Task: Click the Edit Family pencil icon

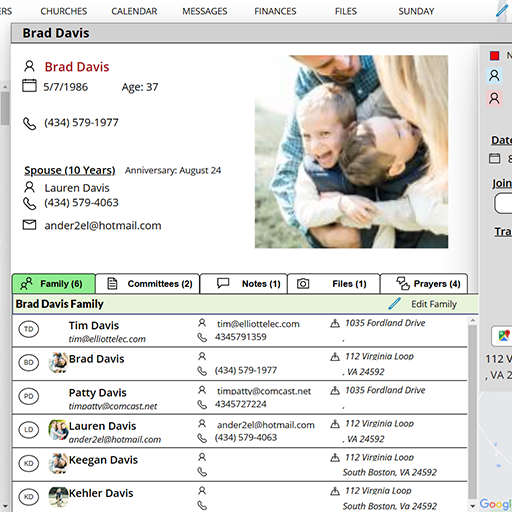Action: pyautogui.click(x=394, y=304)
